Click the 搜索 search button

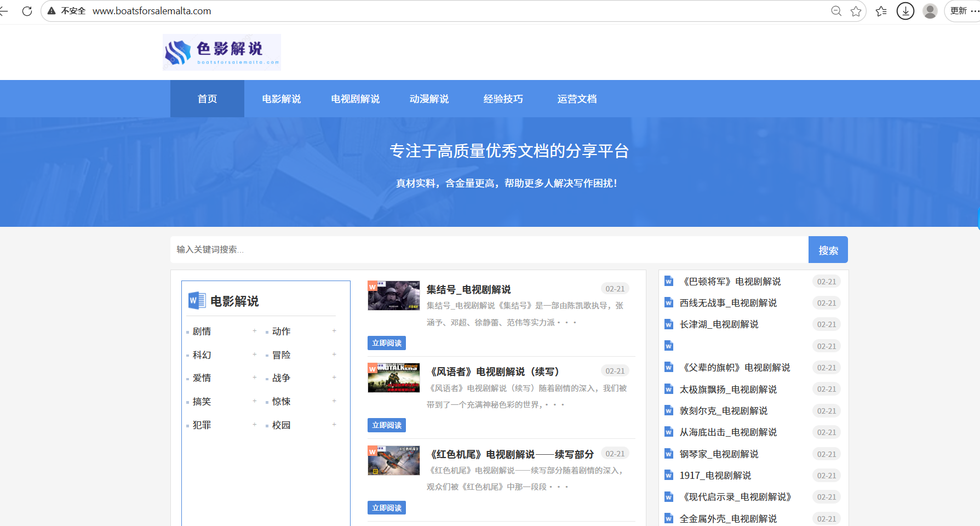pyautogui.click(x=828, y=249)
